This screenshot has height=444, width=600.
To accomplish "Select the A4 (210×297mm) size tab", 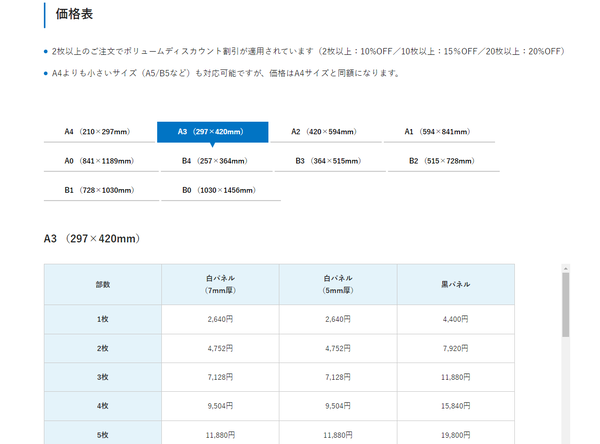I will 99,132.
